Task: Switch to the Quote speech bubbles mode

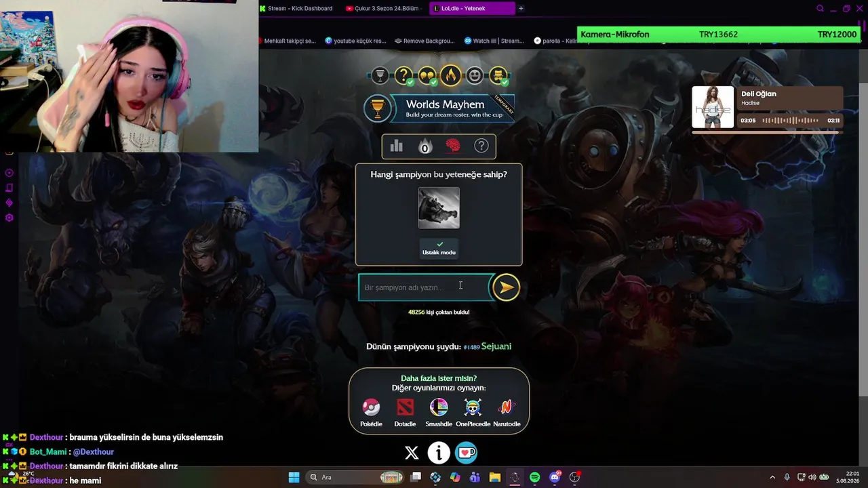Action: pyautogui.click(x=427, y=75)
